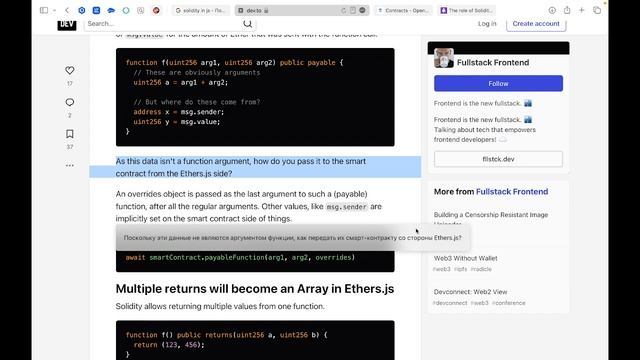Reload the page with the refresh icon
The image size is (640, 360).
pyautogui.click(x=344, y=10)
